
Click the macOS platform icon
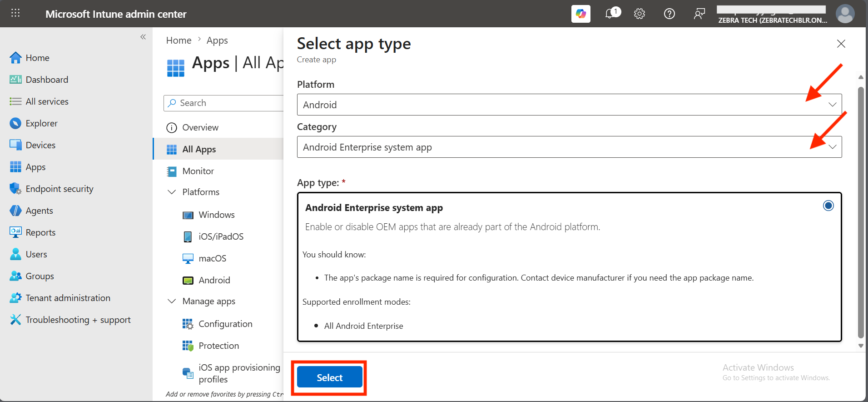[x=188, y=259]
